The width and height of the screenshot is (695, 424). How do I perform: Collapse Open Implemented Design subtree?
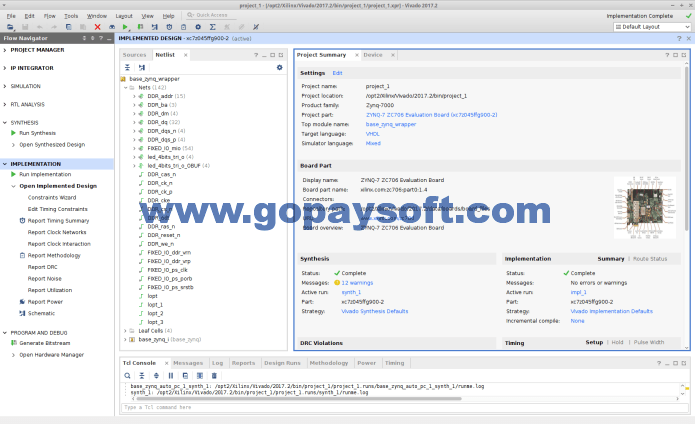(13, 186)
